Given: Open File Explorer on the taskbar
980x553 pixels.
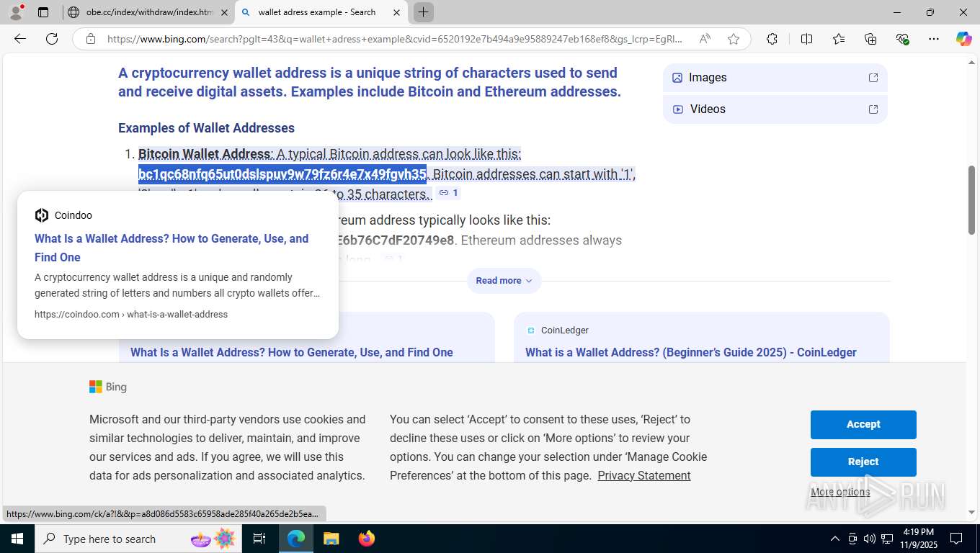Looking at the screenshot, I should [331, 539].
